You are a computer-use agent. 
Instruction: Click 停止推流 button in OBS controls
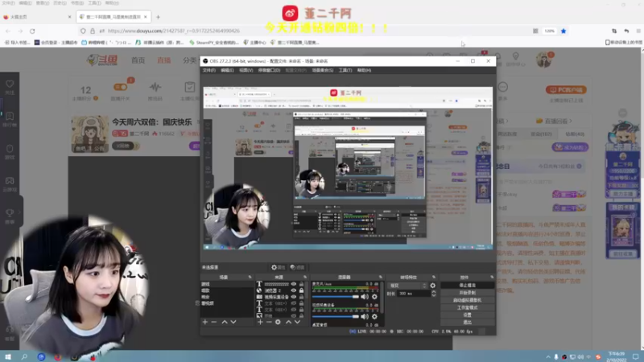[x=468, y=286]
